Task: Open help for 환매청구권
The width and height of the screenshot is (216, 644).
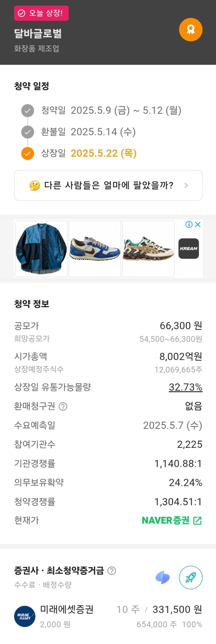Action: [x=63, y=406]
